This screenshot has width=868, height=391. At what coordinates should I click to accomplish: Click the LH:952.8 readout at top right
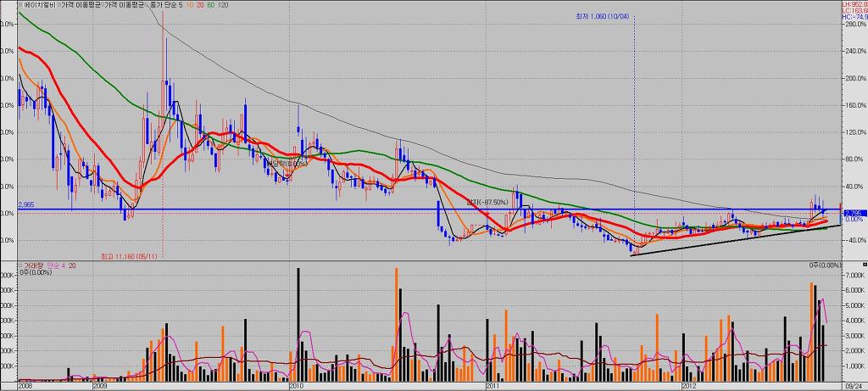[x=854, y=4]
